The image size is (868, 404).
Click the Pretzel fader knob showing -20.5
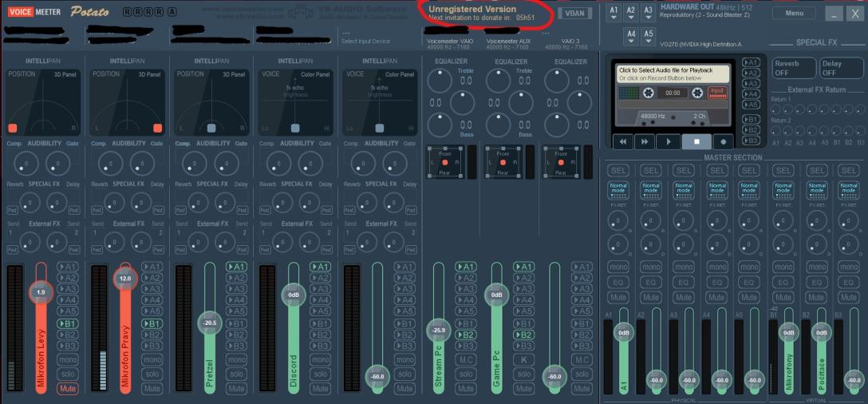[210, 323]
